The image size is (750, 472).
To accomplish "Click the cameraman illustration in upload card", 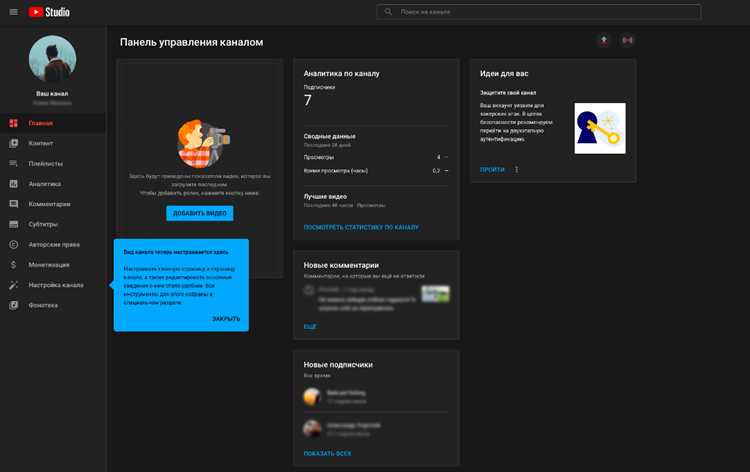I will 203,143.
